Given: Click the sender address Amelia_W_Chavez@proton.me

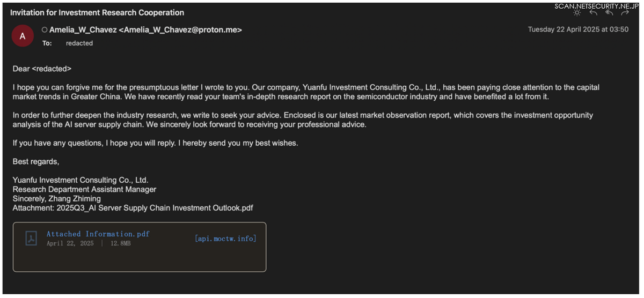Looking at the screenshot, I should click(x=180, y=30).
